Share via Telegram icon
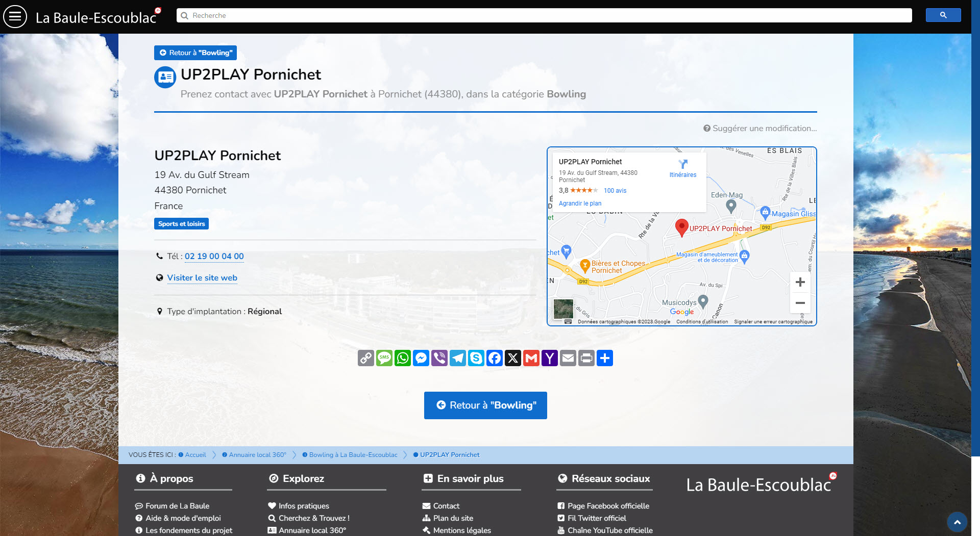980x536 pixels. pos(458,358)
